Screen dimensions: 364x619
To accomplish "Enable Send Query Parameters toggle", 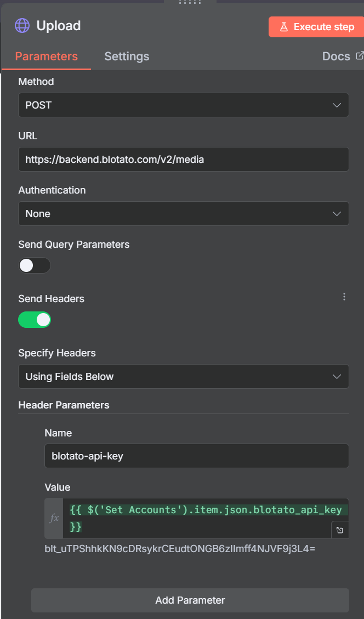I will 35,265.
